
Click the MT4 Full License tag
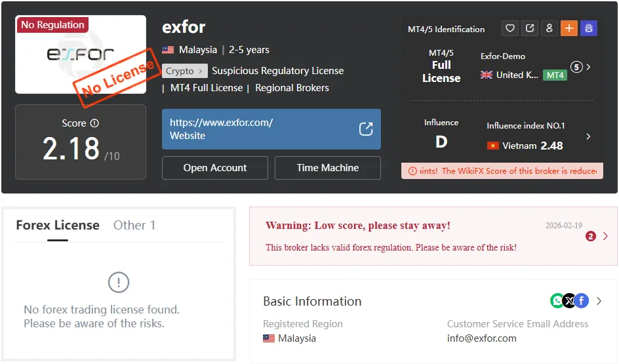point(207,88)
